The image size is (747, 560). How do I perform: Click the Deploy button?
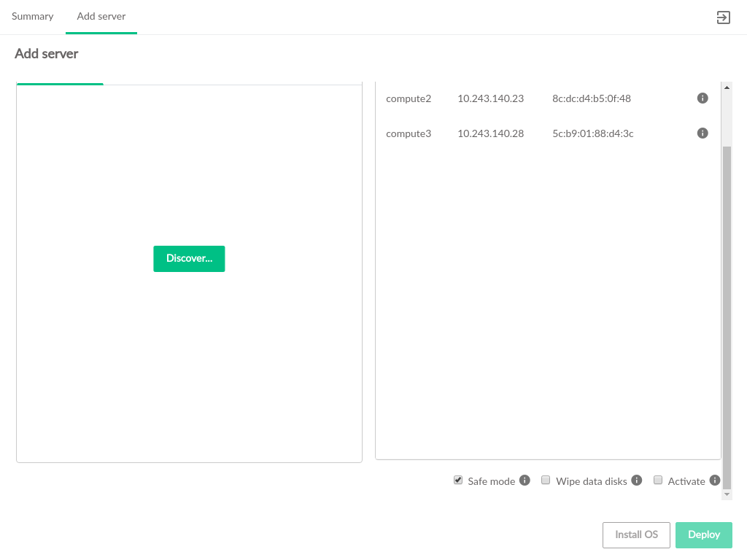(703, 534)
